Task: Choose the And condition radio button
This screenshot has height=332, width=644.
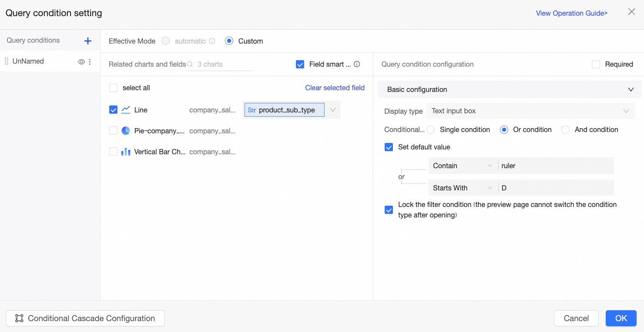Action: tap(565, 129)
